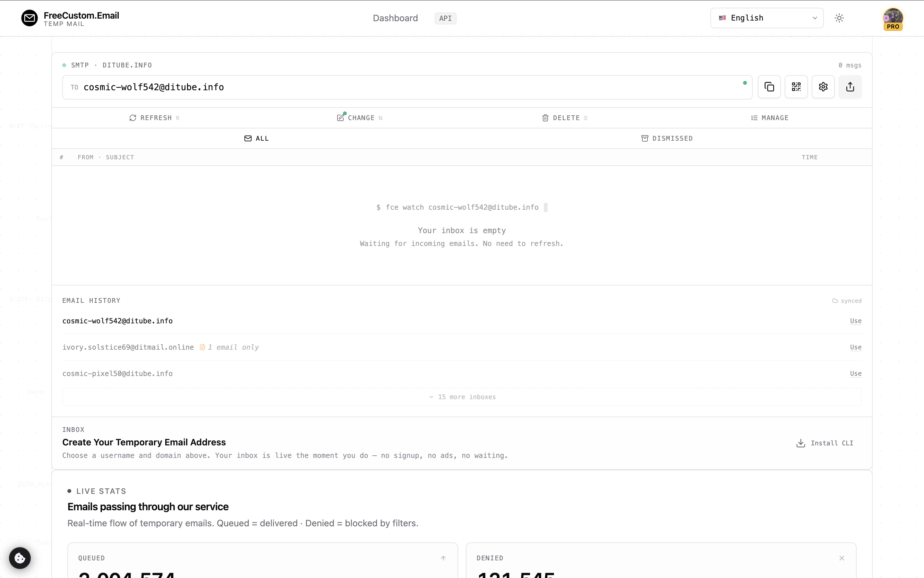Click the Install CLI button
Viewport: 924px width, 578px height.
coord(825,443)
